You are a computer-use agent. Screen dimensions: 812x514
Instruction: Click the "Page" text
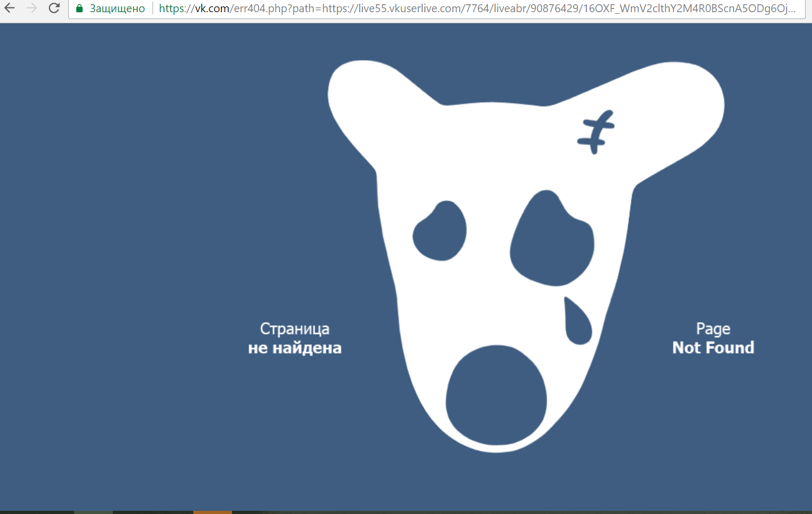(x=713, y=329)
